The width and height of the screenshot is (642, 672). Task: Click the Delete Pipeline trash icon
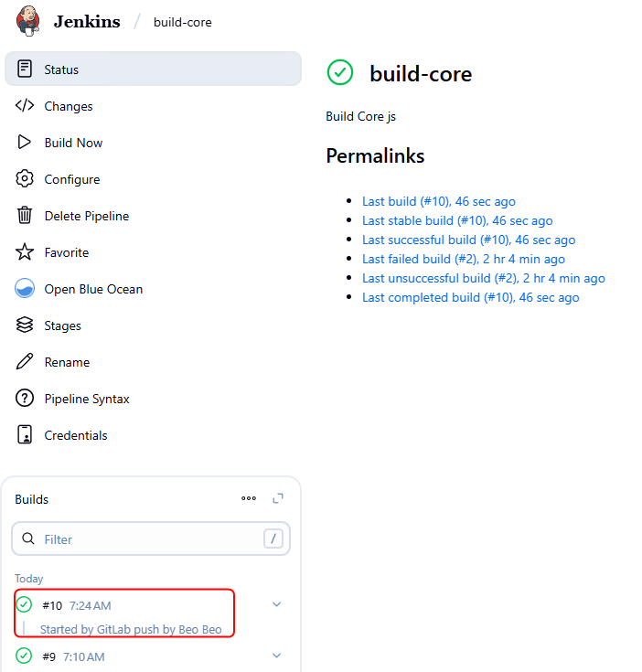[25, 216]
